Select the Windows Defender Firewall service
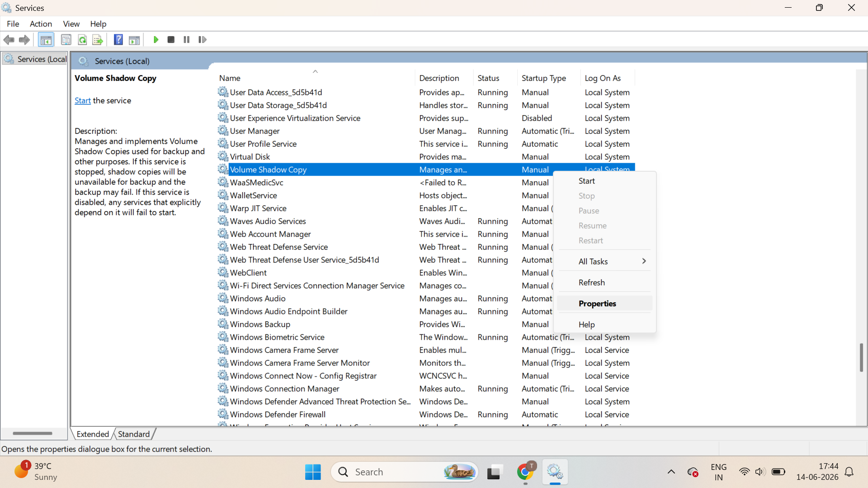This screenshot has width=868, height=488. coord(426,414)
